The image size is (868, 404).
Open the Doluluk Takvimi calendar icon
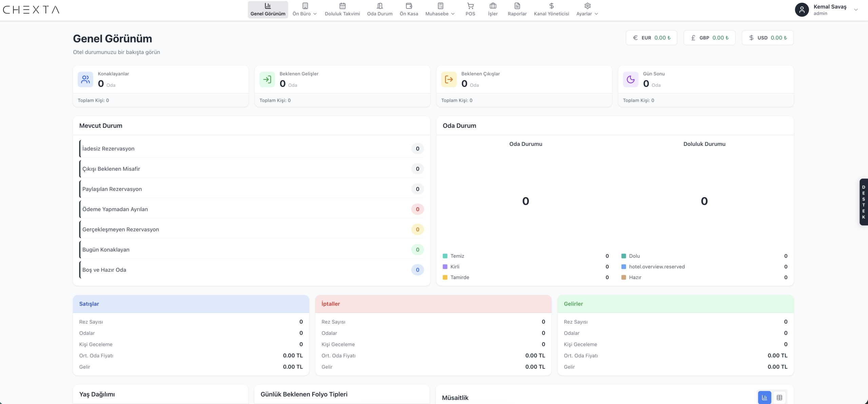[342, 6]
